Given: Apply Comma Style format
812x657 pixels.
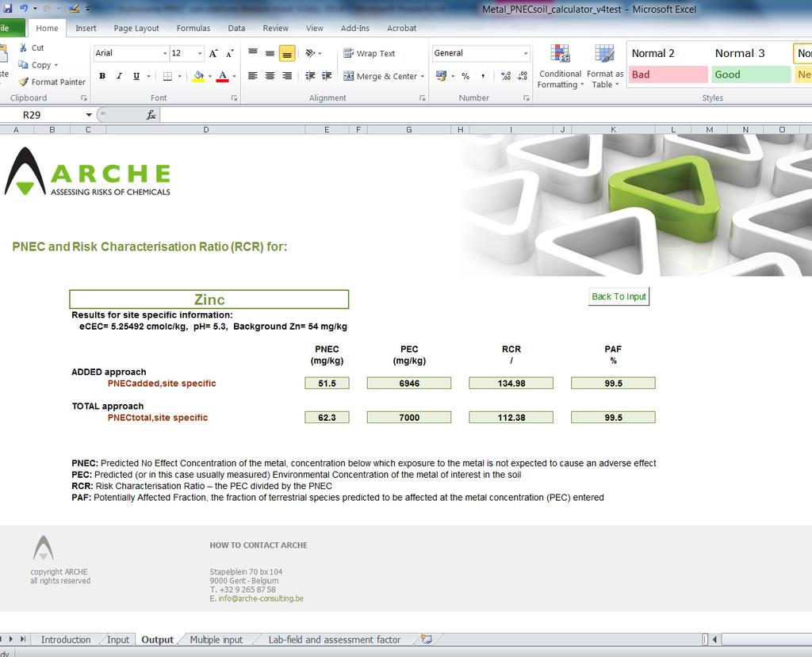Looking at the screenshot, I should 483,76.
